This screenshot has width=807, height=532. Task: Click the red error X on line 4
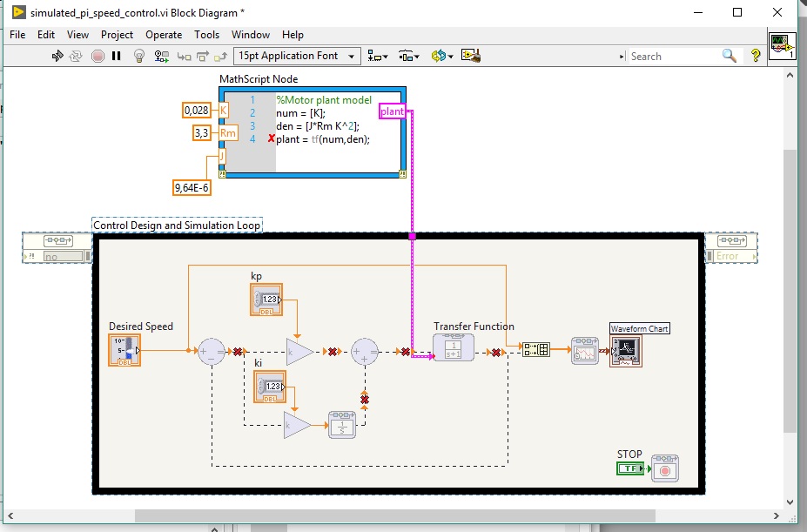coord(272,138)
